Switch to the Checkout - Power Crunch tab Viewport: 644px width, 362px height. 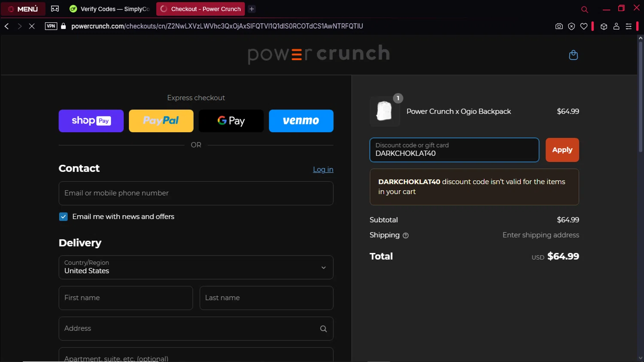coord(200,9)
